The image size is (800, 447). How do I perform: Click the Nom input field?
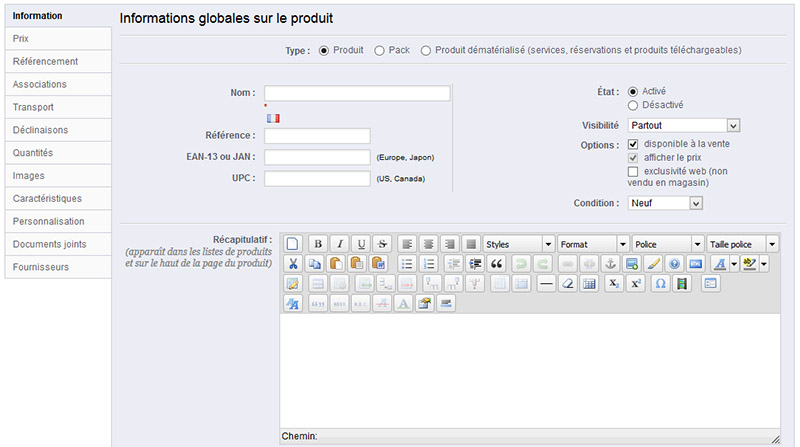coord(357,93)
